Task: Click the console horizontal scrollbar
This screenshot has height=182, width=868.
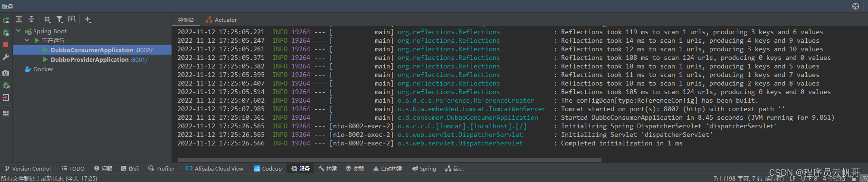Action: [390, 160]
